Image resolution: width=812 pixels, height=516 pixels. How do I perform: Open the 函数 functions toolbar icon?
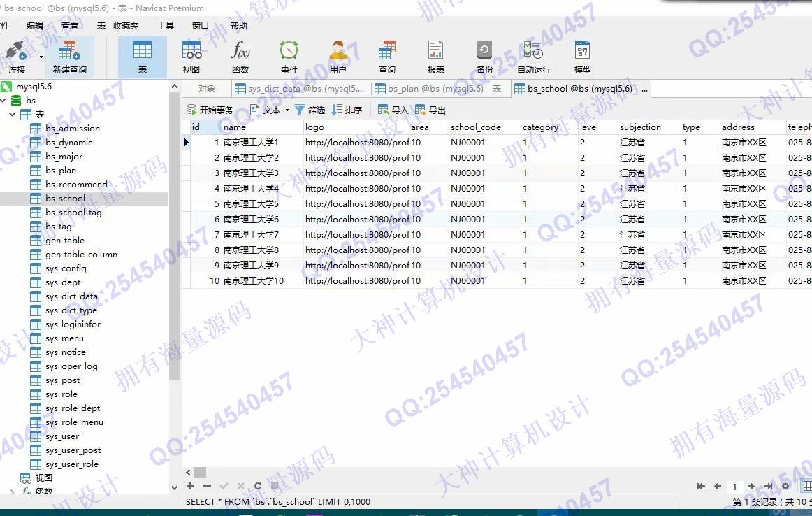[240, 57]
